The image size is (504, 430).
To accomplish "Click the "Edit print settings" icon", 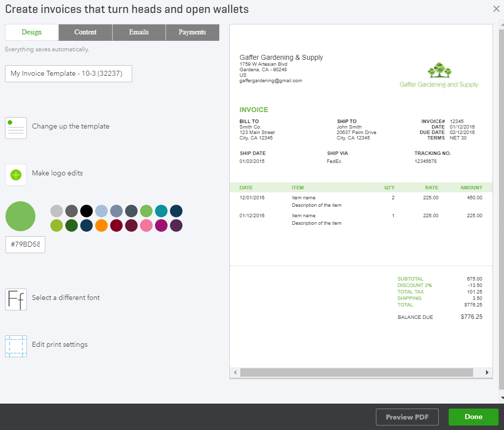I will 16,346.
